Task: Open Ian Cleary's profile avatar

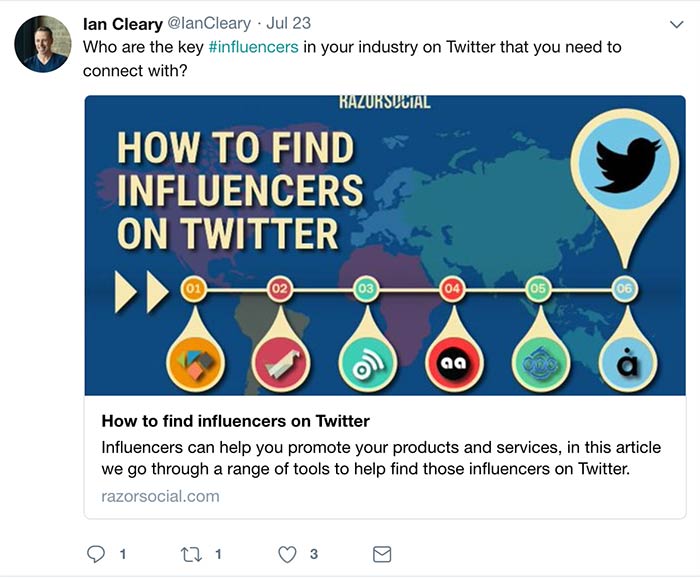Action: click(x=43, y=44)
